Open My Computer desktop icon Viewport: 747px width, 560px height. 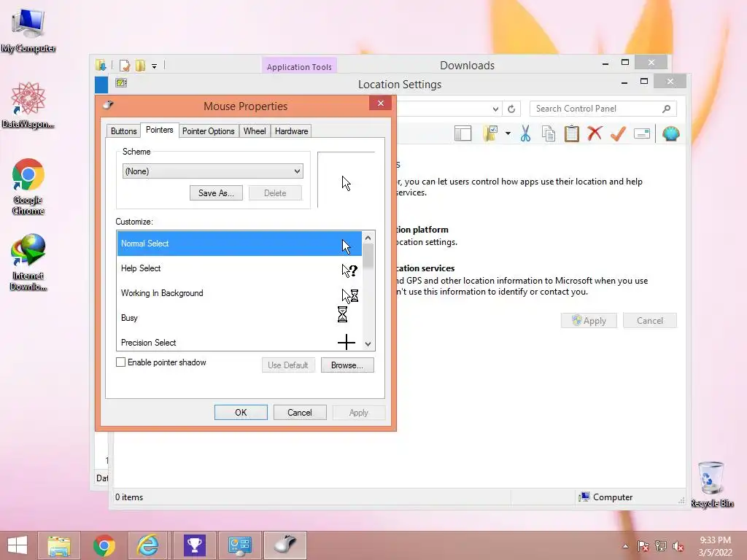(x=28, y=31)
